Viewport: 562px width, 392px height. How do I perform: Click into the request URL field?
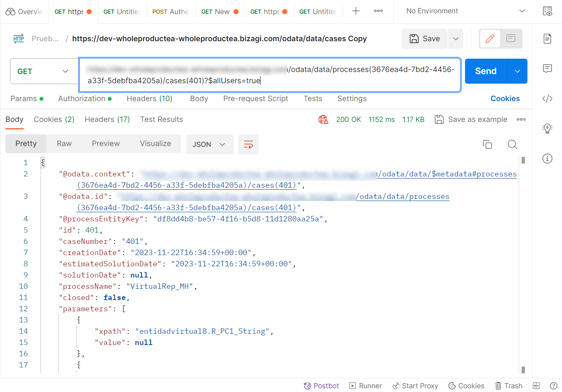[x=270, y=75]
